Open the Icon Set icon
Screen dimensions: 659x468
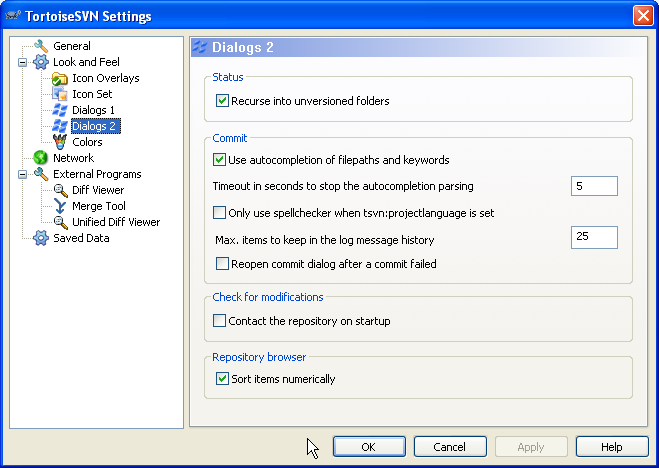tap(60, 94)
